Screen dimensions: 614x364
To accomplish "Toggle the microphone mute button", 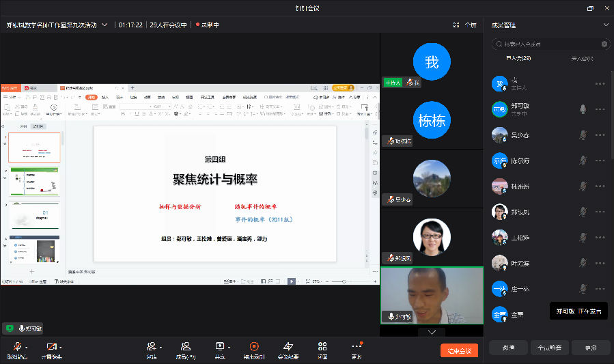I will coord(16,347).
